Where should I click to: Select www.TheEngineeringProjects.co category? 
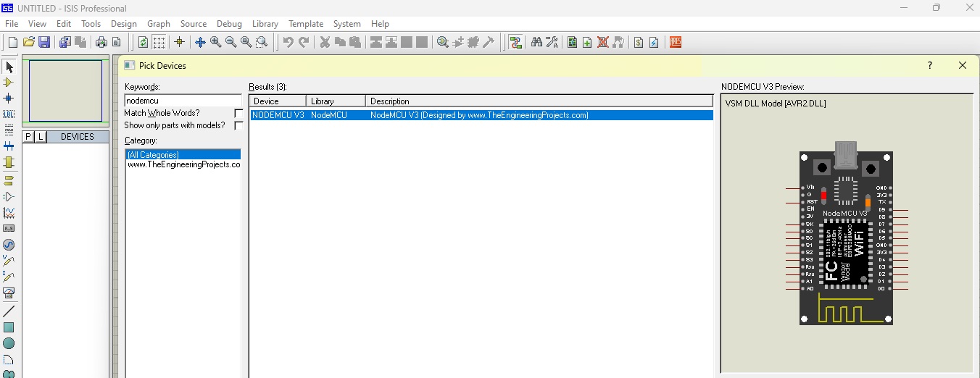click(183, 164)
